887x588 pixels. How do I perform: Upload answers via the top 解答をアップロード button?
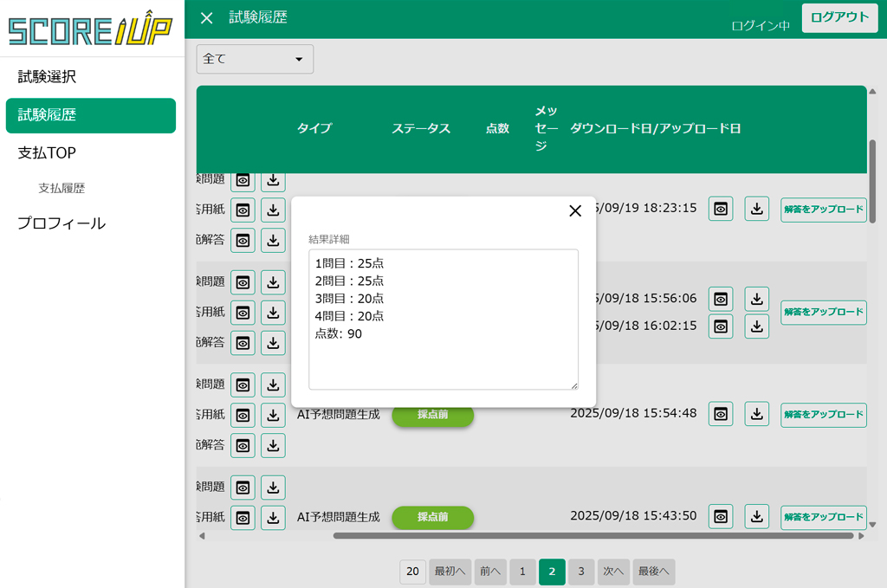pos(823,209)
